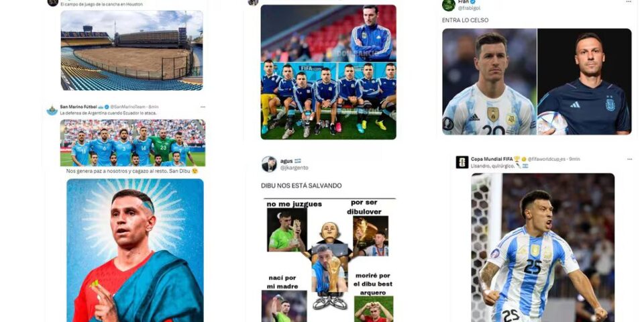Open agus user profile picture

pyautogui.click(x=269, y=164)
